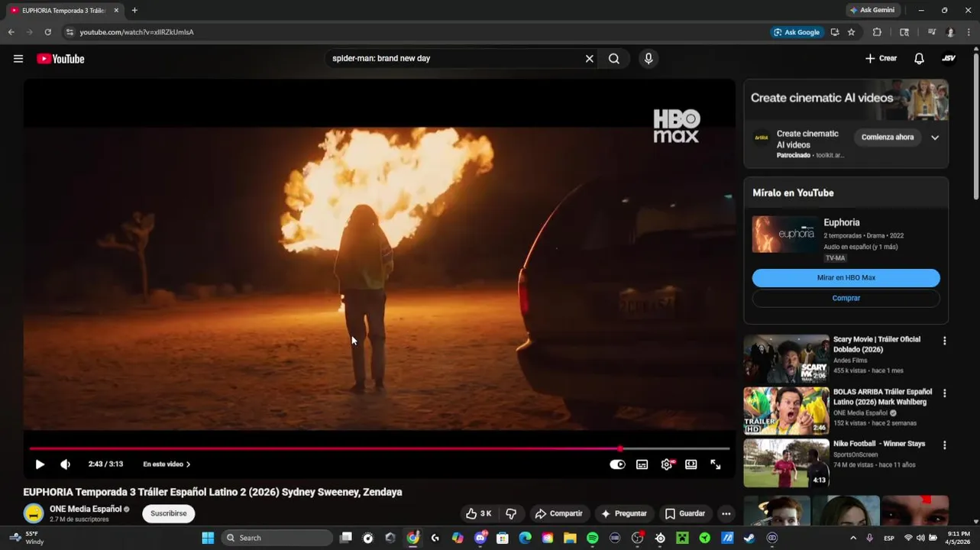Open File Explorer from taskbar
980x550 pixels.
coord(570,538)
